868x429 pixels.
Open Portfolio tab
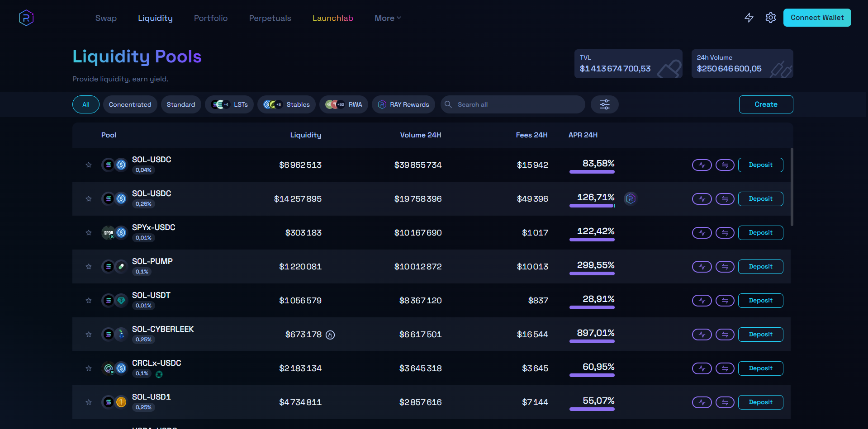tap(211, 18)
